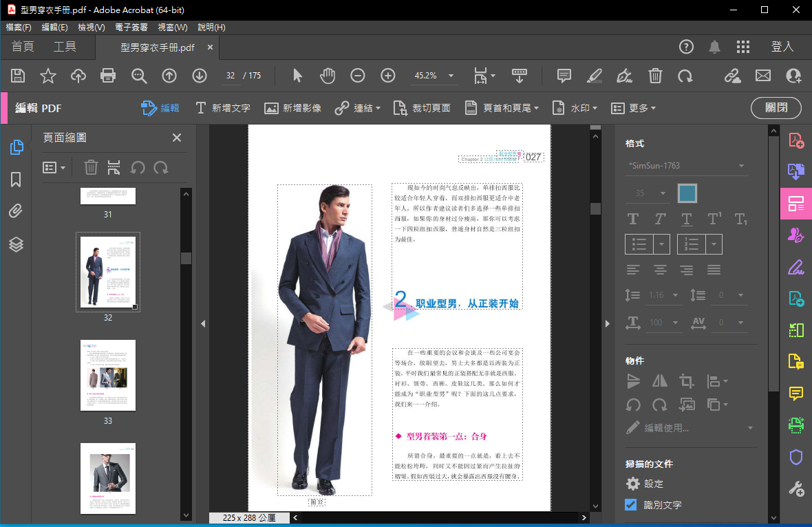
Task: Click the Rotate page clockwise toolbar icon
Action: pos(685,76)
